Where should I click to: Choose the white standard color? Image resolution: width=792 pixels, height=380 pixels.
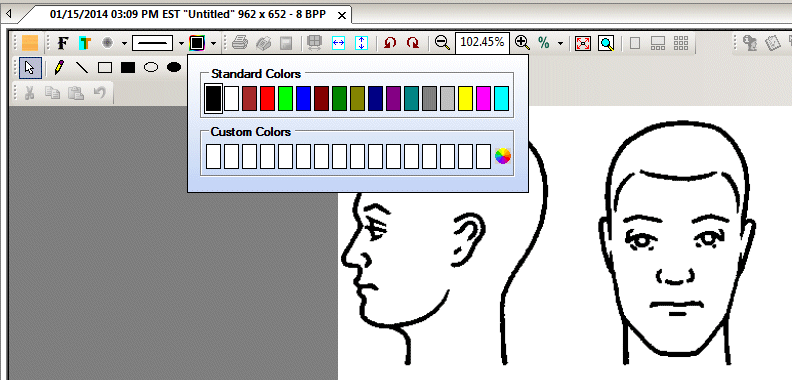pos(231,98)
